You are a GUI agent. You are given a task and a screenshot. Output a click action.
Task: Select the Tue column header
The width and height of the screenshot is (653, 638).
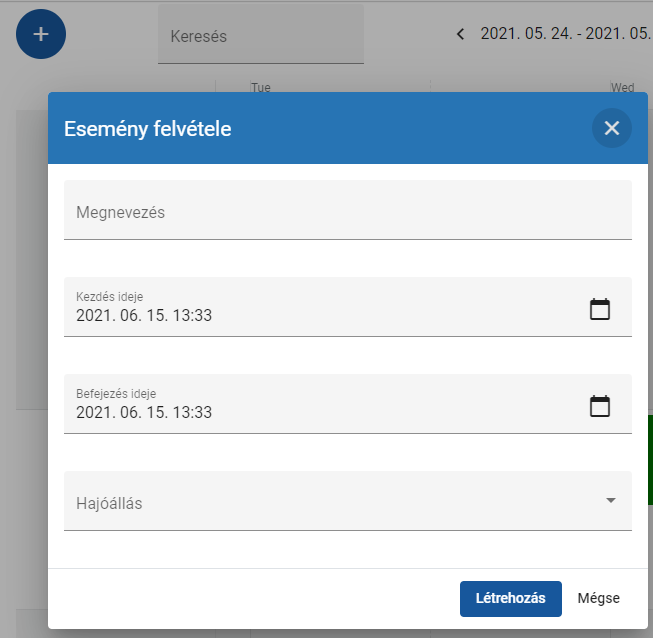[261, 88]
